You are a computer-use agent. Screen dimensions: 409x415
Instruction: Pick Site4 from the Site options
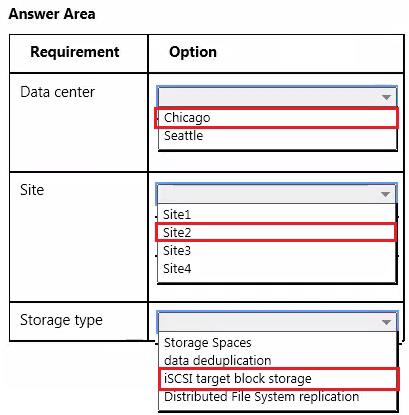[177, 268]
